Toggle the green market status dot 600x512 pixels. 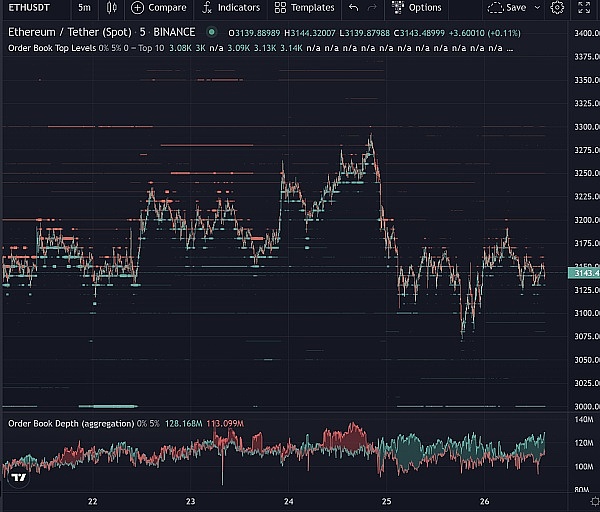coord(211,31)
